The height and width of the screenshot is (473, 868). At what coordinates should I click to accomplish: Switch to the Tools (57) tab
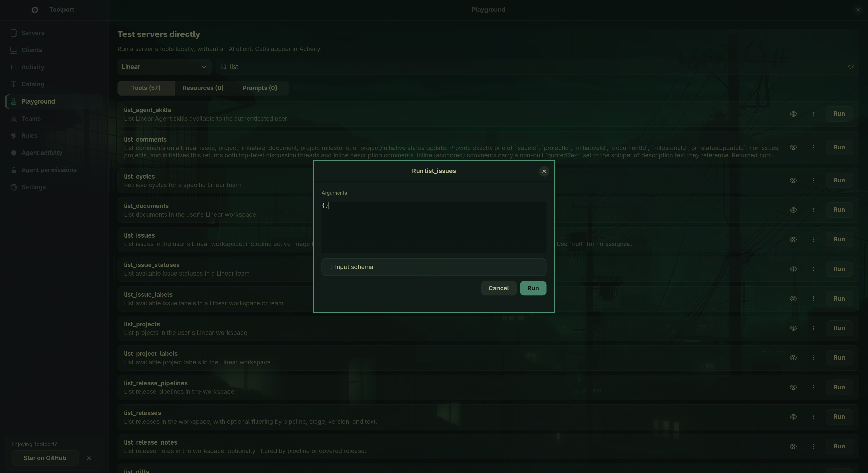[146, 88]
